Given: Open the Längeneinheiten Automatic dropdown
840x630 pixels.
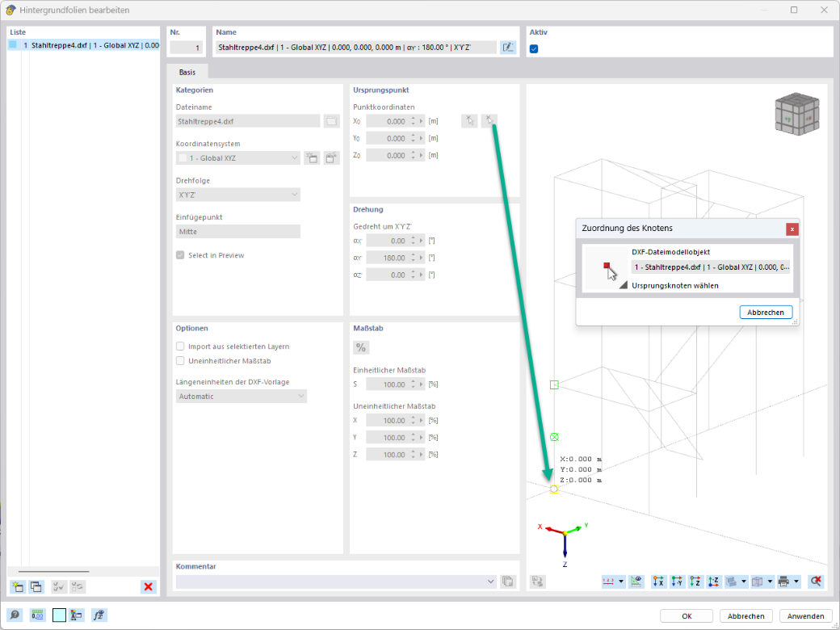Looking at the screenshot, I should (x=241, y=397).
